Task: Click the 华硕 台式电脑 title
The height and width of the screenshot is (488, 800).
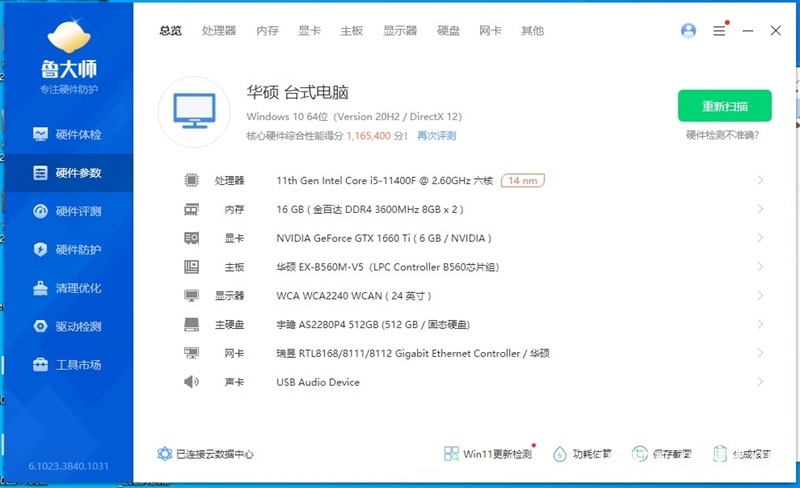Action: click(297, 92)
